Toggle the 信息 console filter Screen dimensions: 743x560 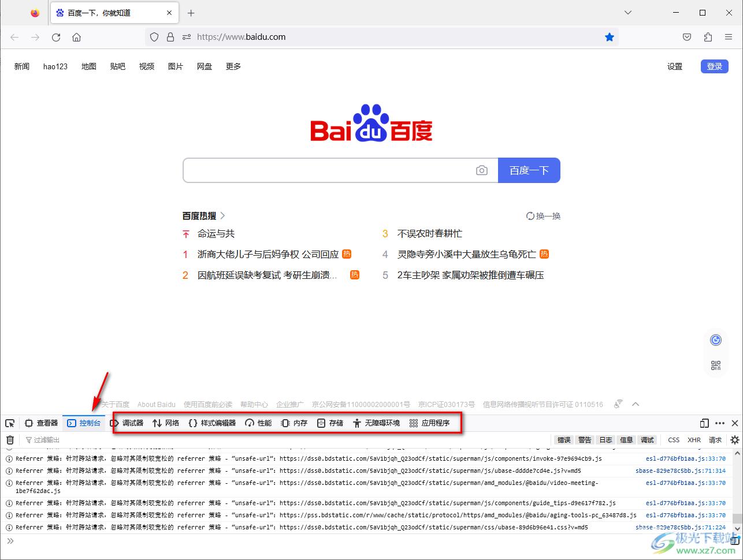(x=626, y=440)
